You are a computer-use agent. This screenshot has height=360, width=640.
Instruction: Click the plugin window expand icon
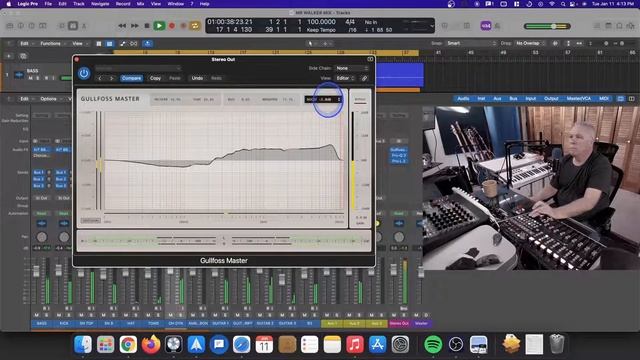(370, 59)
